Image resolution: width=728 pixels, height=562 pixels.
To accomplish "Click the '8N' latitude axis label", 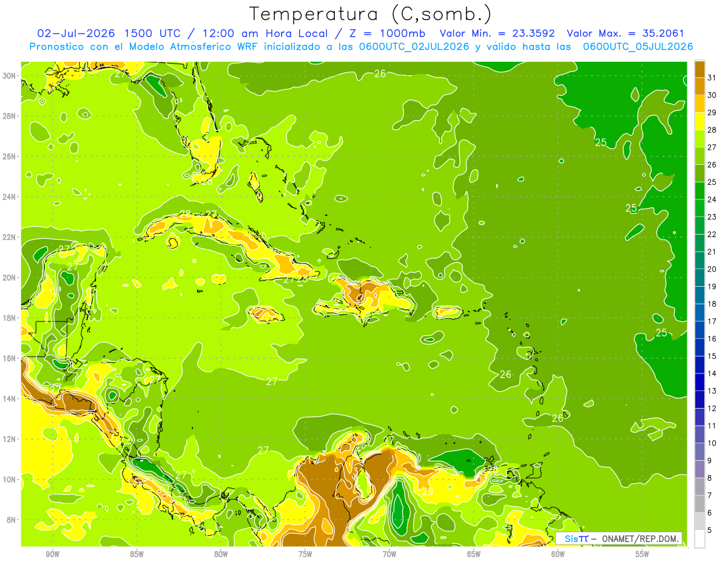I will pyautogui.click(x=12, y=520).
